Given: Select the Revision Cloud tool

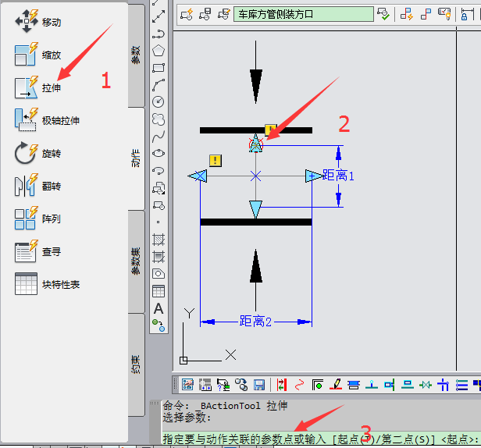Looking at the screenshot, I should click(159, 119).
